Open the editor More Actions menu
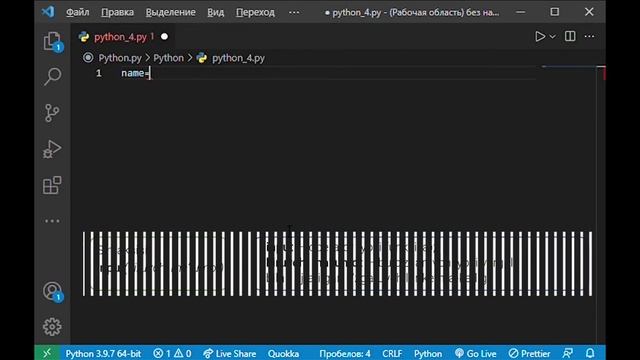The width and height of the screenshot is (640, 360). point(589,36)
